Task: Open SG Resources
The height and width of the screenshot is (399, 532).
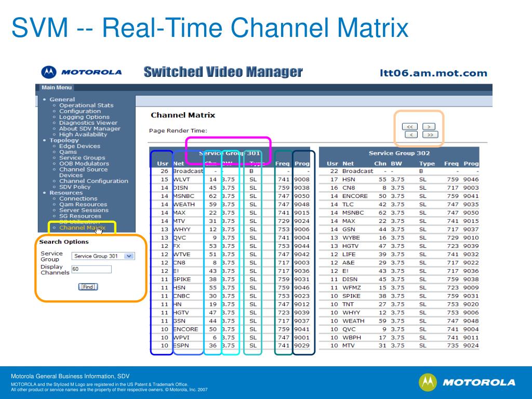Action: (80, 216)
